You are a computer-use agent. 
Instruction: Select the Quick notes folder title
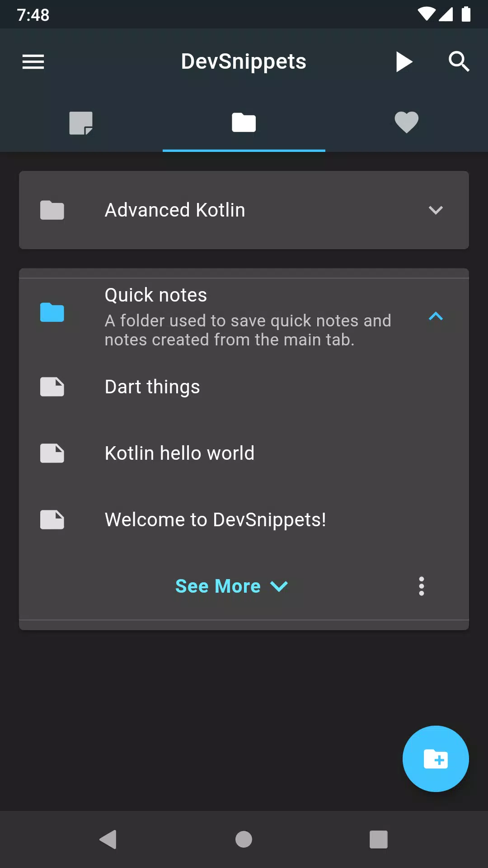coord(156,295)
